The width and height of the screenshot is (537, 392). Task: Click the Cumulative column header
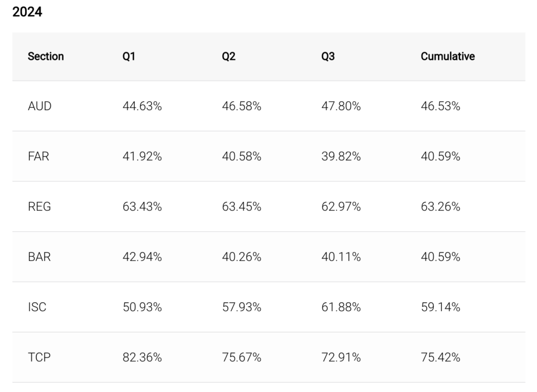click(447, 56)
